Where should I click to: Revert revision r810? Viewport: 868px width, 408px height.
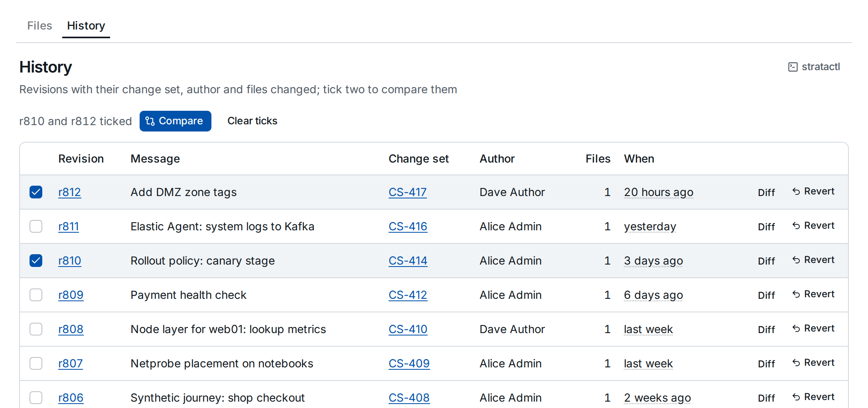[813, 260]
